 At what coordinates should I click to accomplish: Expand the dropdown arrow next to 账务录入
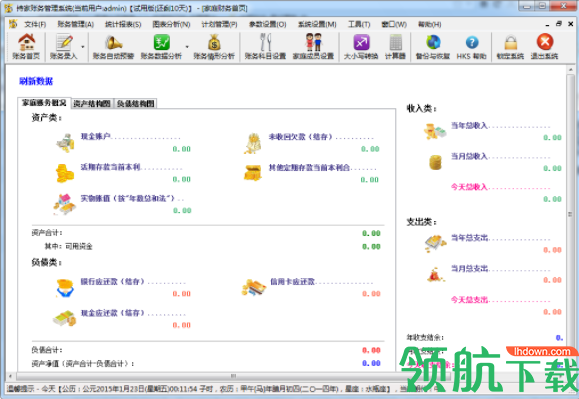point(82,47)
